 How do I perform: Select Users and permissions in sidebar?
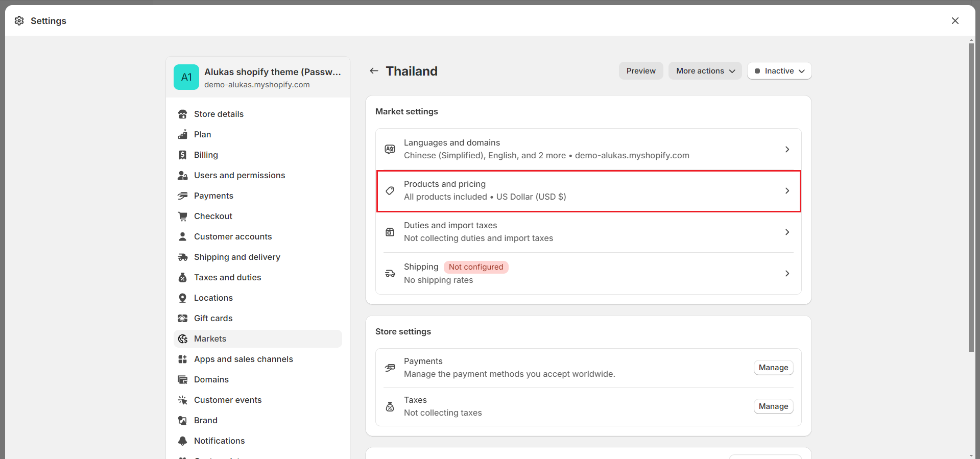(240, 175)
